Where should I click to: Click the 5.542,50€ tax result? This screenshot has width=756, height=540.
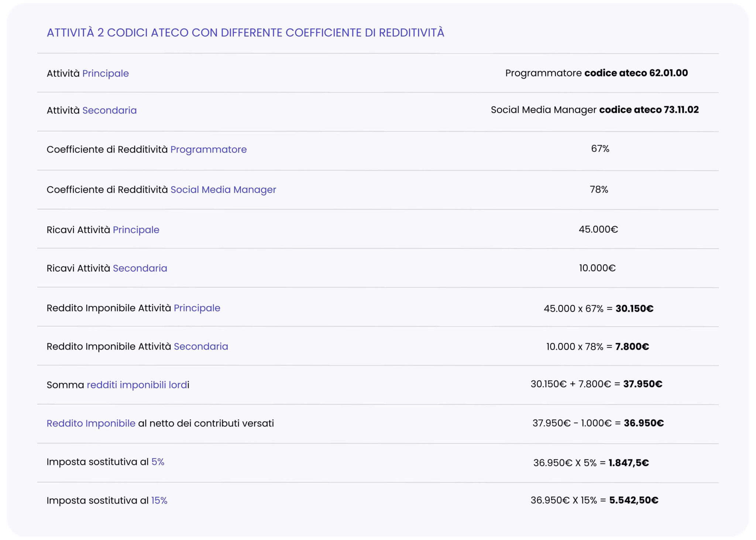[634, 500]
